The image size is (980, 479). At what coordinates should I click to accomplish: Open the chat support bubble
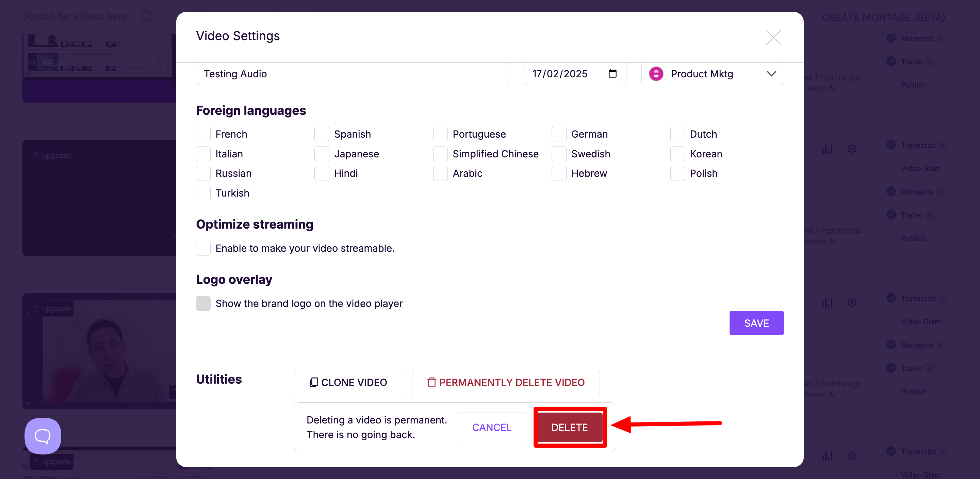tap(43, 436)
